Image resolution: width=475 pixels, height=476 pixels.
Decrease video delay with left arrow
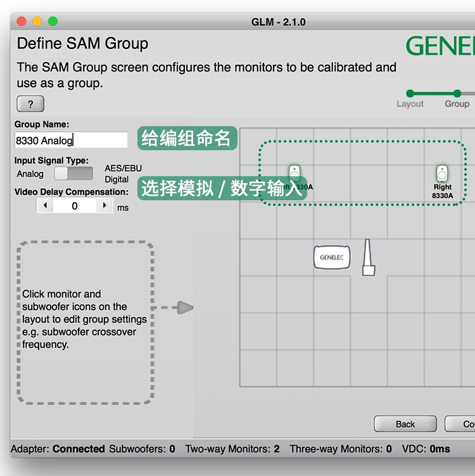click(x=45, y=205)
